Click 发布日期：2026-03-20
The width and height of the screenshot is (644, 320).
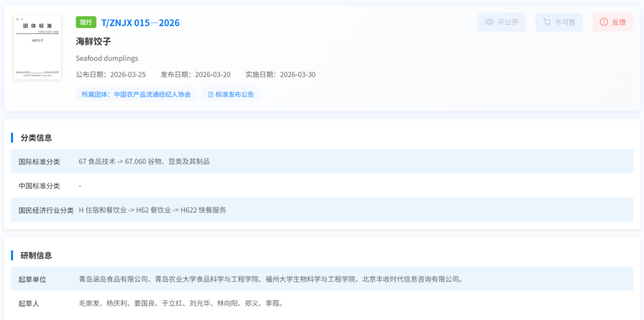(x=196, y=74)
